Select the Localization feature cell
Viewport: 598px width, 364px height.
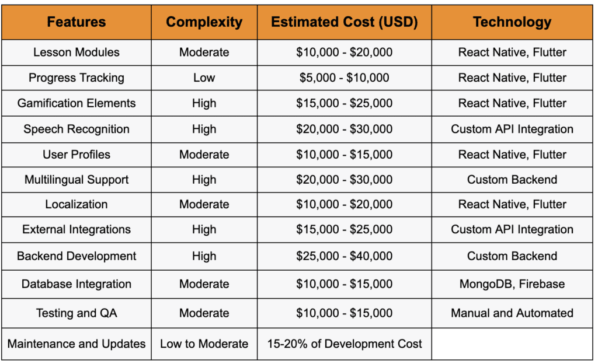coord(77,205)
